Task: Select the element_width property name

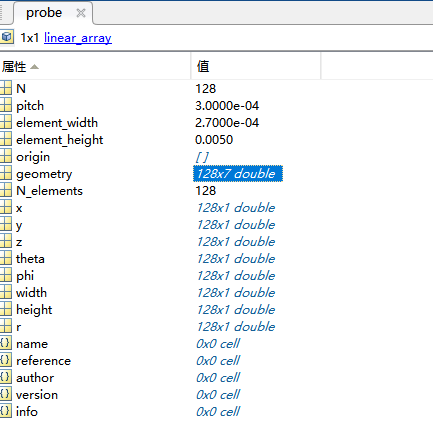Action: 57,123
